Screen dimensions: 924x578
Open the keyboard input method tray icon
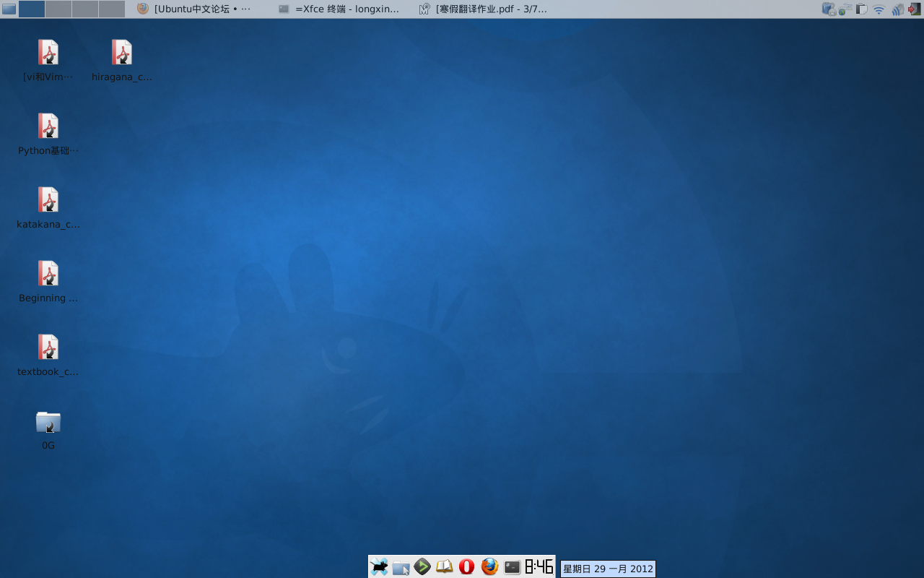click(845, 9)
